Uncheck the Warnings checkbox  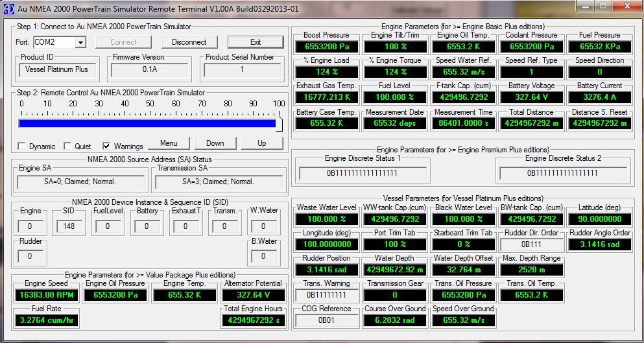pyautogui.click(x=107, y=147)
